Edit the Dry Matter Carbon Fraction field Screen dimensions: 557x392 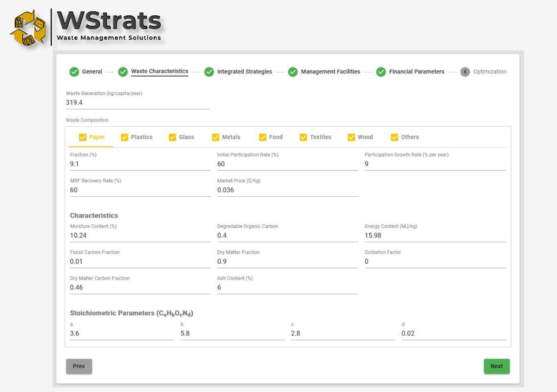(x=140, y=288)
